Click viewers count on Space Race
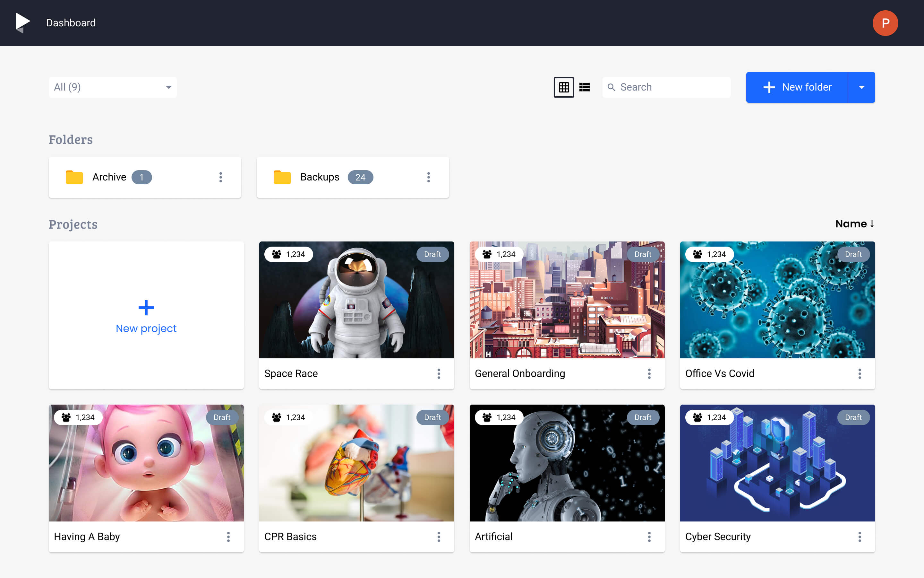924x578 pixels. 288,254
